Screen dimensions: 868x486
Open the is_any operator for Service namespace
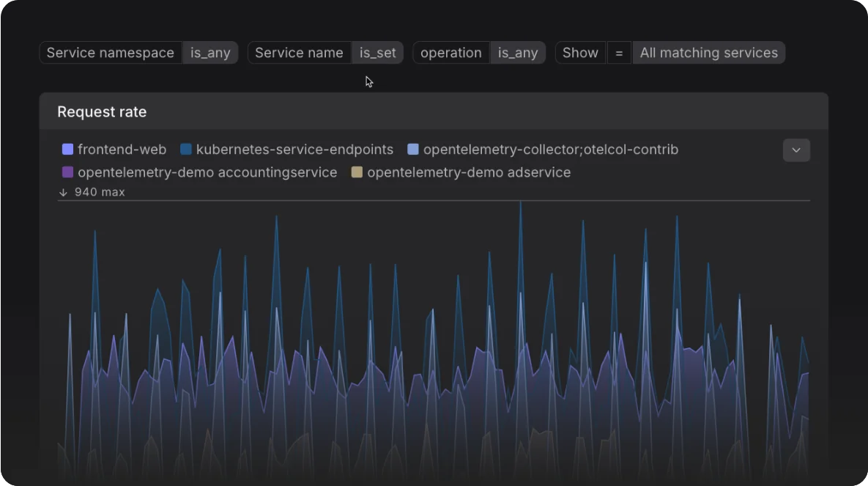click(x=210, y=53)
